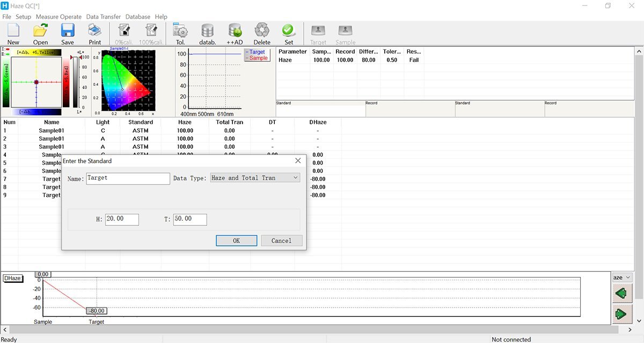This screenshot has height=343, width=644.
Task: Click the ++AD toolbar icon
Action: coord(235,34)
